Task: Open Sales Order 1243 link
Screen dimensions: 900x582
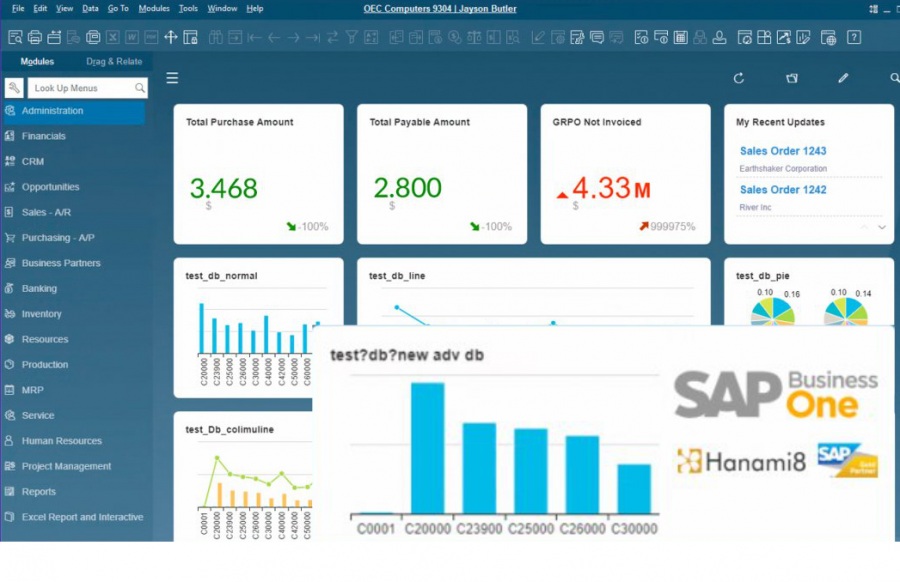Action: (x=783, y=151)
